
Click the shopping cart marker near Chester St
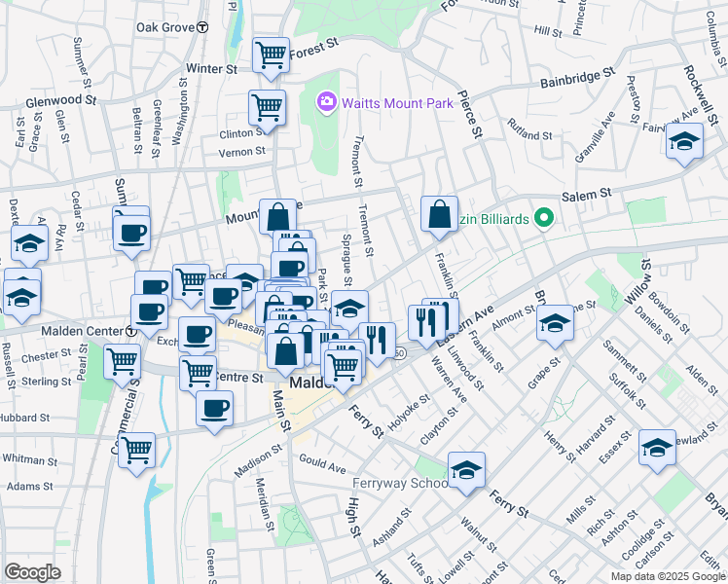coord(123,361)
